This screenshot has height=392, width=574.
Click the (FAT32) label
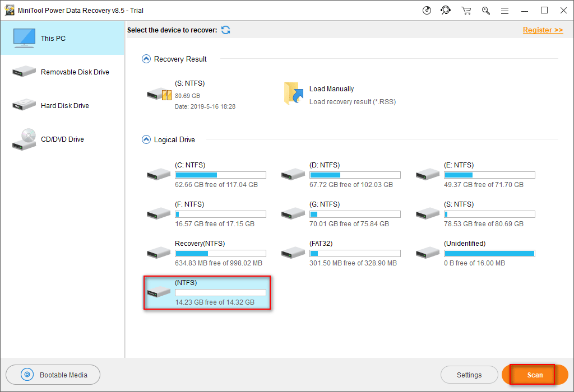click(321, 244)
